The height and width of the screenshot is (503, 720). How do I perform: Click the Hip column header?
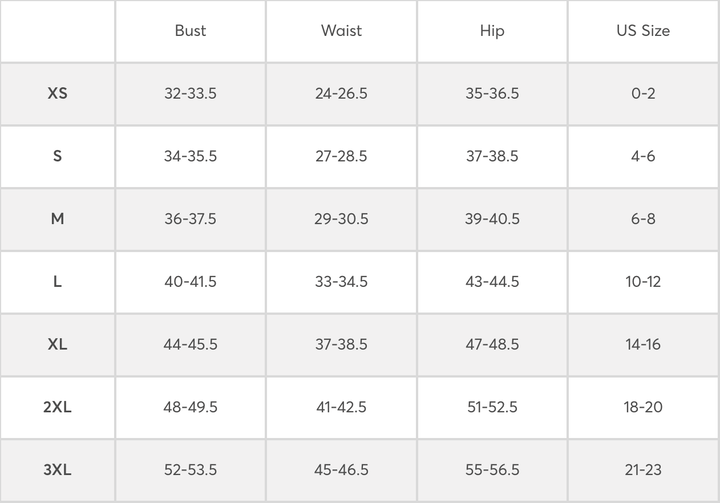[492, 31]
